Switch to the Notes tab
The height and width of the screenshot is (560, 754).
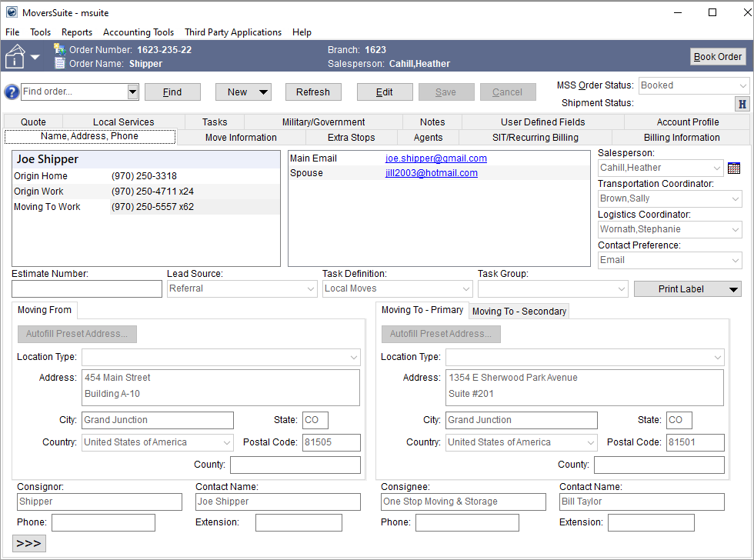point(432,122)
